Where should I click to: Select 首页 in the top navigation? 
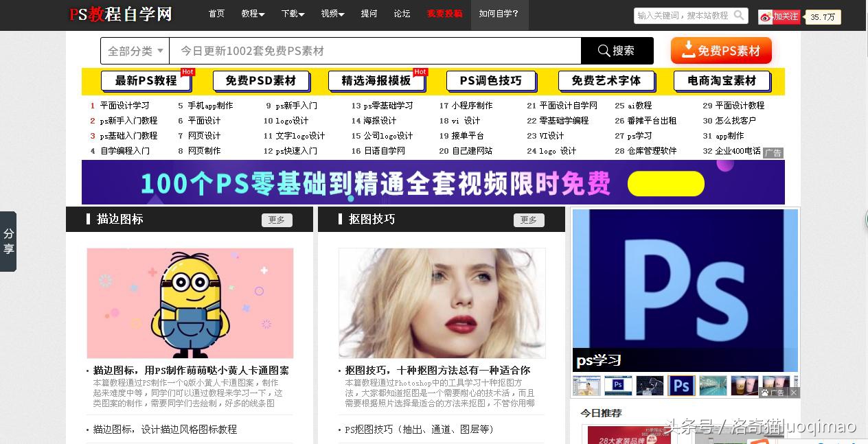pyautogui.click(x=216, y=14)
